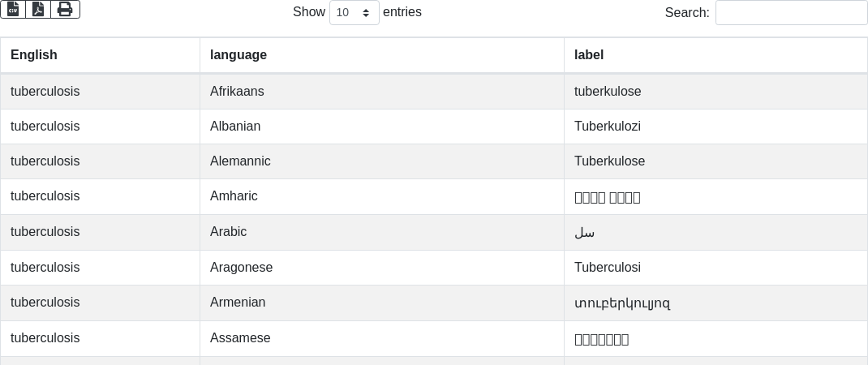Click the Armenian label text cell

pos(622,303)
